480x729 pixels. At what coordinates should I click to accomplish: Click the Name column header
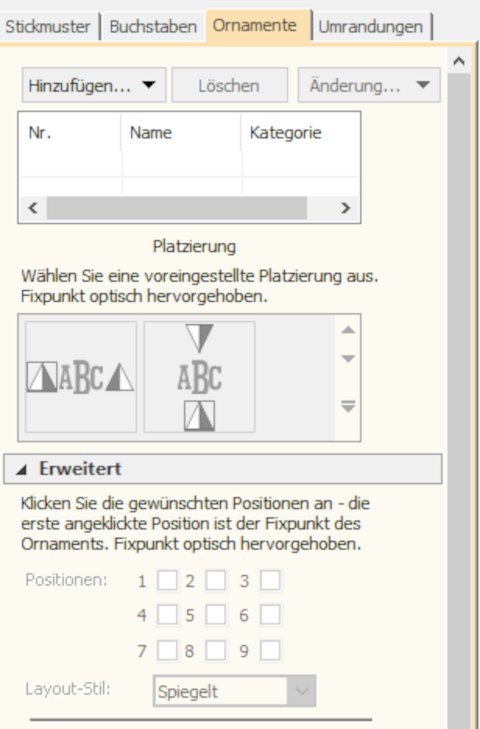click(x=181, y=133)
